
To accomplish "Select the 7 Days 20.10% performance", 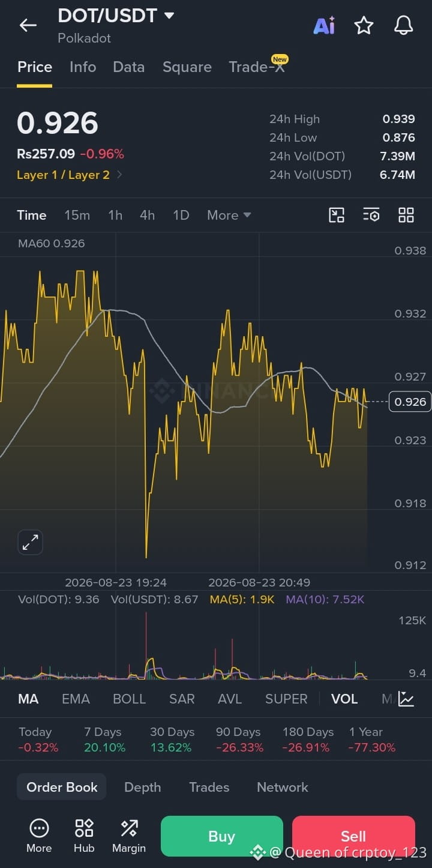I will click(x=104, y=740).
